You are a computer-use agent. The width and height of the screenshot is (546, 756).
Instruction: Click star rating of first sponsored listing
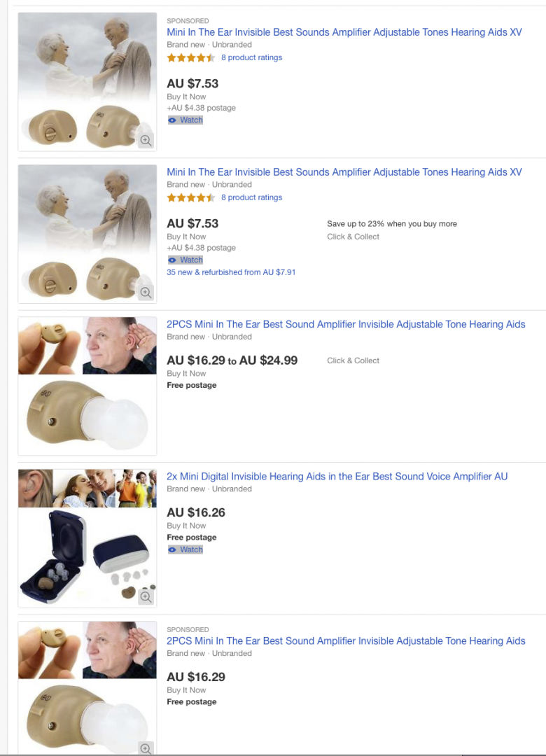click(x=191, y=58)
